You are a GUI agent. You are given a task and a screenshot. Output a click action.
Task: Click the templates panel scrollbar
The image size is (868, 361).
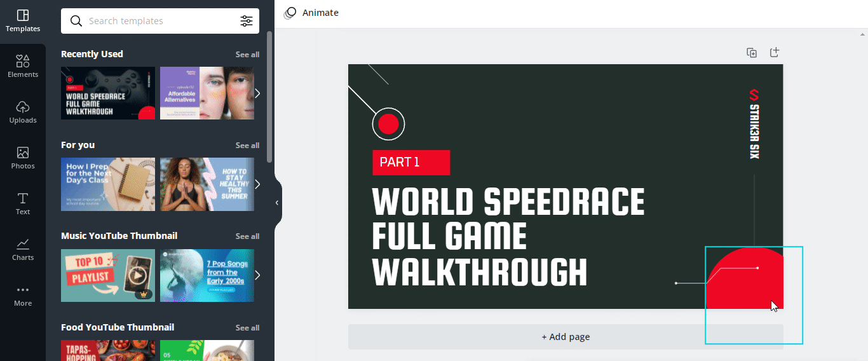269,95
